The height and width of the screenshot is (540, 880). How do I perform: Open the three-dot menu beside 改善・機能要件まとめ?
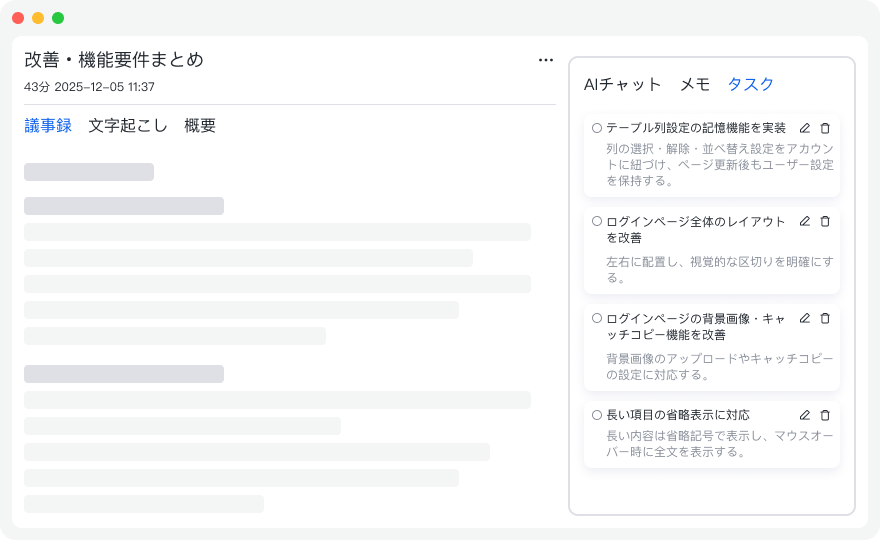coord(546,60)
